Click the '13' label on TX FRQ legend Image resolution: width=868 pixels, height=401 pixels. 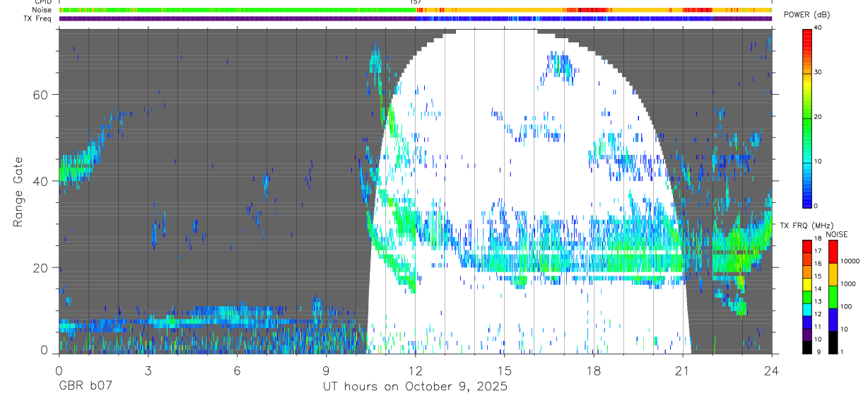(x=818, y=303)
